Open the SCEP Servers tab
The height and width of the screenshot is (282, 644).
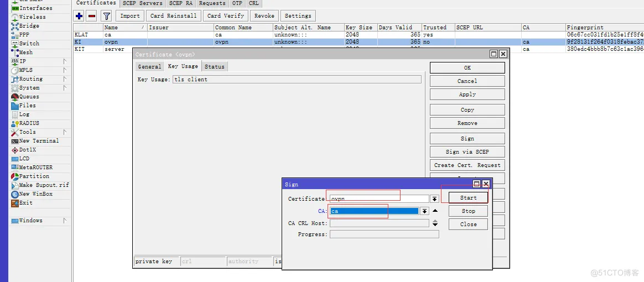(143, 3)
